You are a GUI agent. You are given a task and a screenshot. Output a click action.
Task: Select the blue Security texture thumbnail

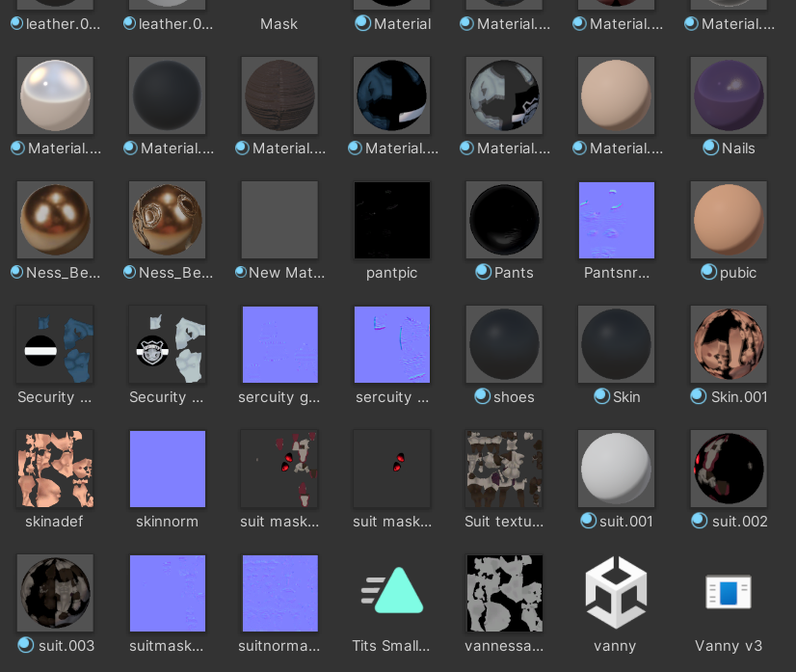pos(55,344)
